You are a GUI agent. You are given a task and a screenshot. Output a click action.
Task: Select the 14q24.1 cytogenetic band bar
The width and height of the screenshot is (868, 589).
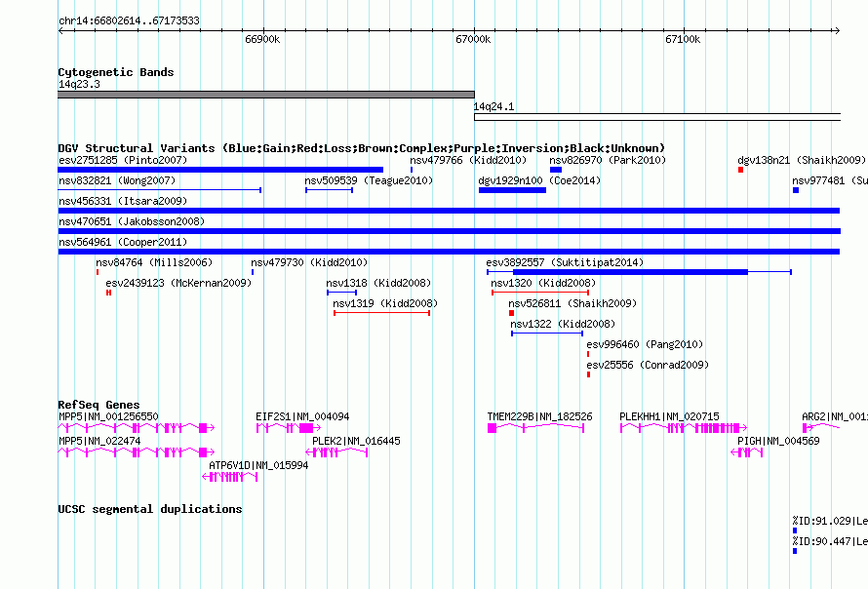[x=657, y=117]
